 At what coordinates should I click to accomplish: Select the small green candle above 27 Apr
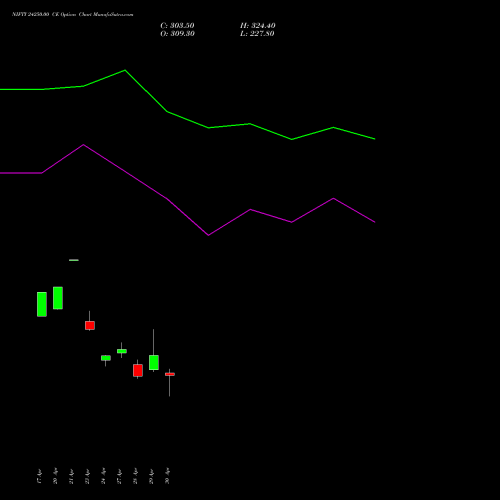click(122, 351)
